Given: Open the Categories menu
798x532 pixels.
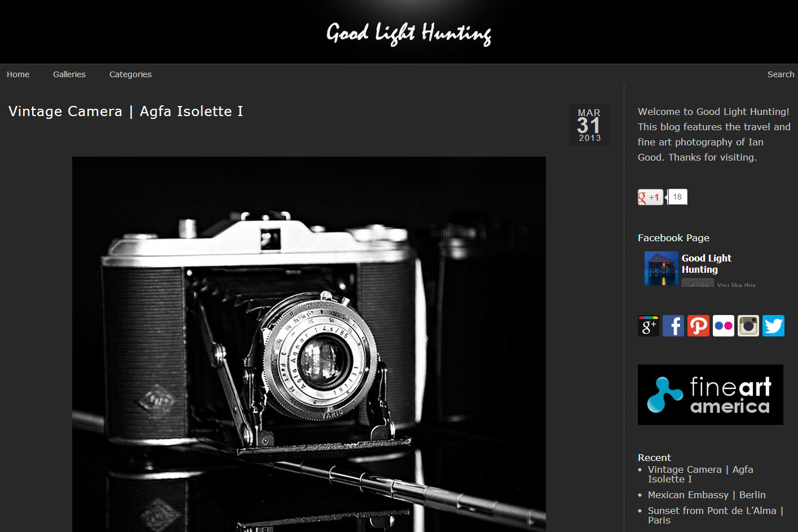Looking at the screenshot, I should [x=130, y=74].
